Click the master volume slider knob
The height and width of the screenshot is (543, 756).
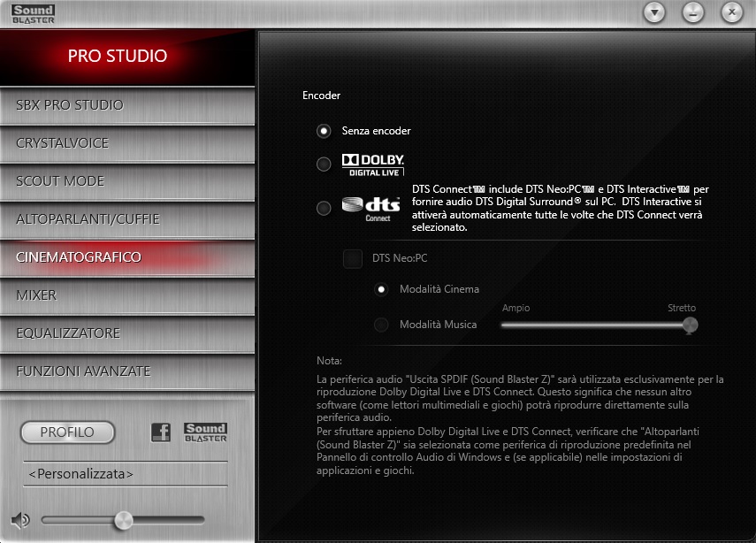click(124, 520)
